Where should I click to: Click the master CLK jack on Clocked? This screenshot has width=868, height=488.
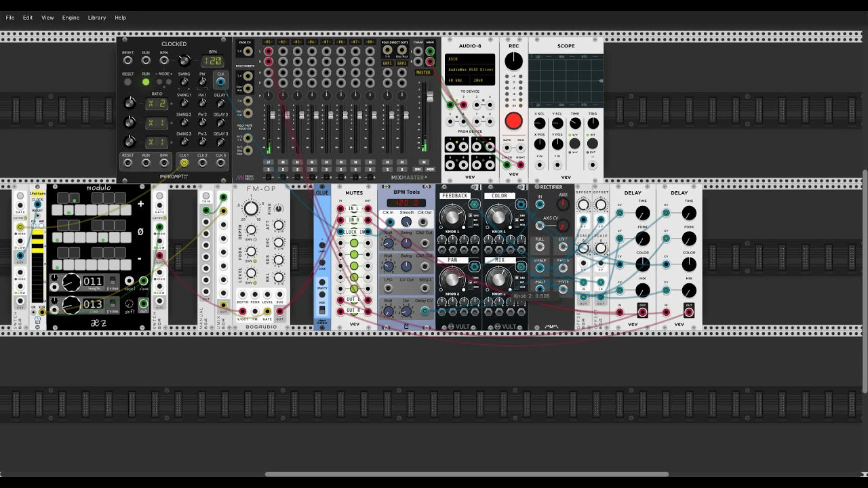tap(220, 82)
